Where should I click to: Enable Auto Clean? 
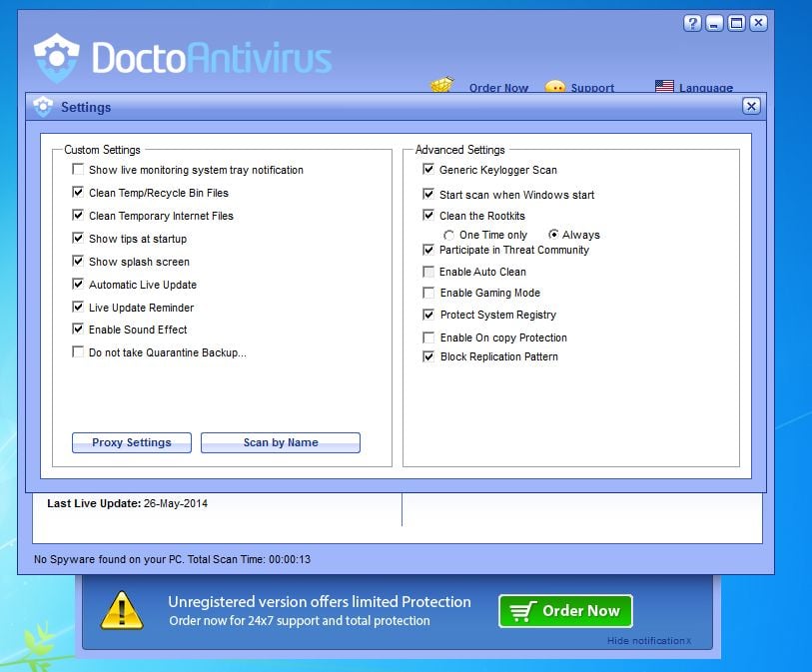(428, 271)
